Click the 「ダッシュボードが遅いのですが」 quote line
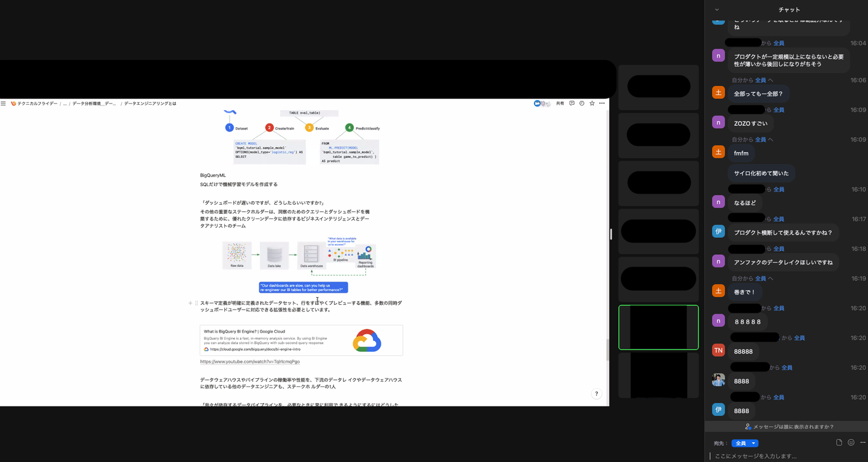Screen dimensions: 868x462 [x=262, y=202]
